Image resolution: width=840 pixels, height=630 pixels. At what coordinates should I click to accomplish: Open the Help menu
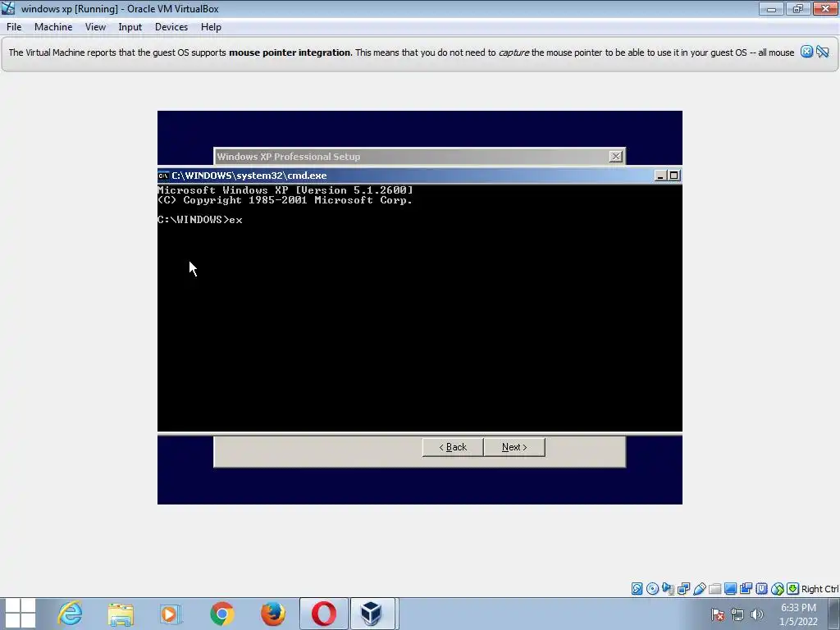click(211, 27)
